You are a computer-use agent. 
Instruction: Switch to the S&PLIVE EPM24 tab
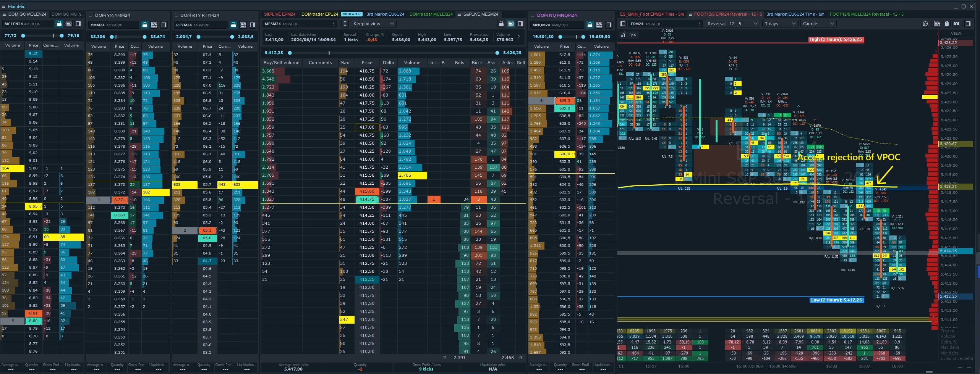[280, 14]
